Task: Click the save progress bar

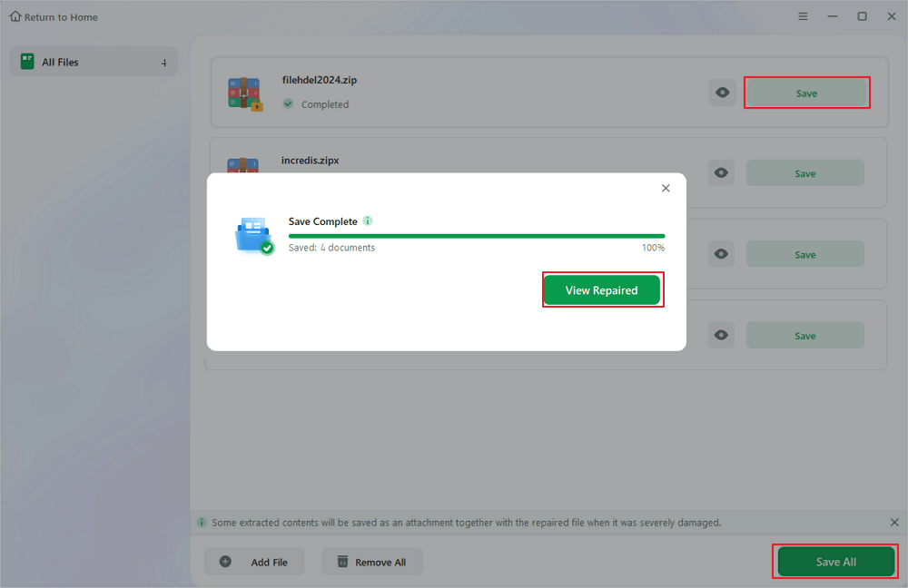Action: click(477, 236)
